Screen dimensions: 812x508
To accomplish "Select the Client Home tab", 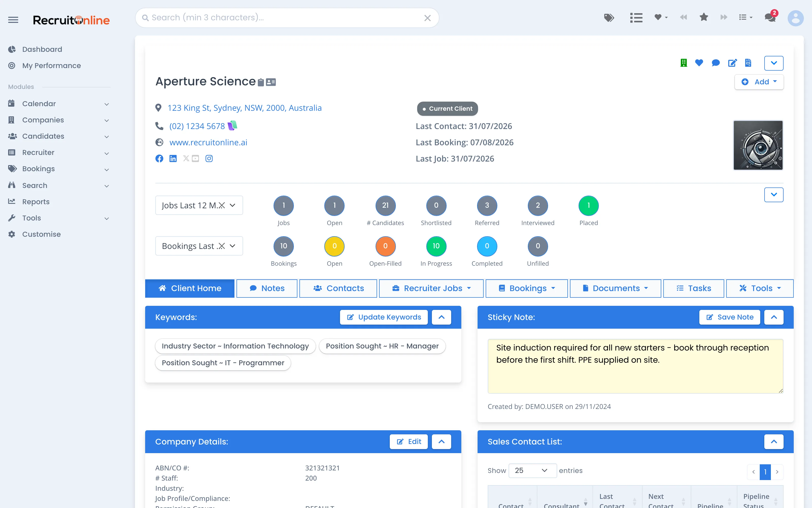I will click(190, 288).
